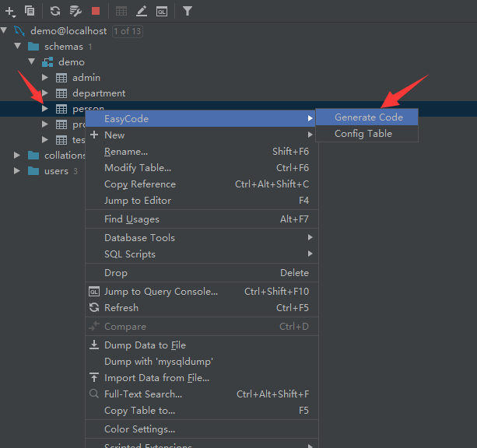This screenshot has height=448, width=477.
Task: Expand the person table node
Action: [x=45, y=109]
